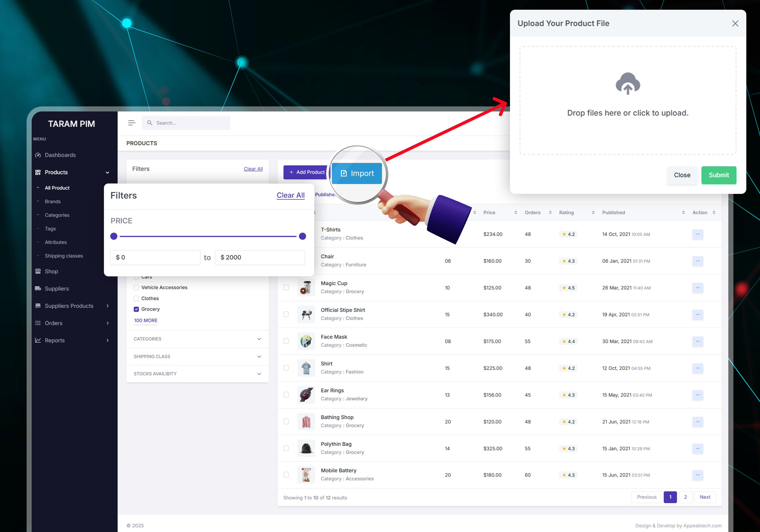The width and height of the screenshot is (760, 532).
Task: Click the Reports chart icon
Action: click(38, 340)
